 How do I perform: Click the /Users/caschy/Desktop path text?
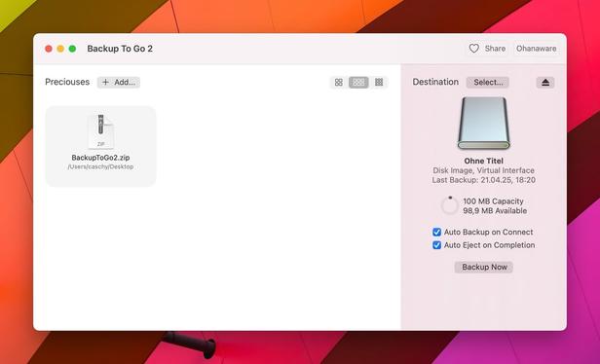pyautogui.click(x=100, y=166)
